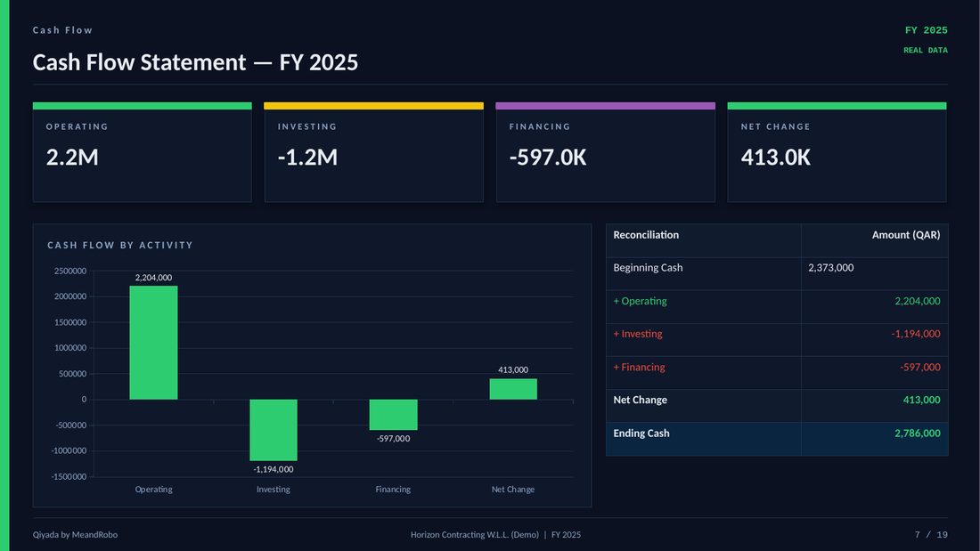Image resolution: width=980 pixels, height=551 pixels.
Task: Select the "REAL DATA" label
Action: tap(926, 50)
